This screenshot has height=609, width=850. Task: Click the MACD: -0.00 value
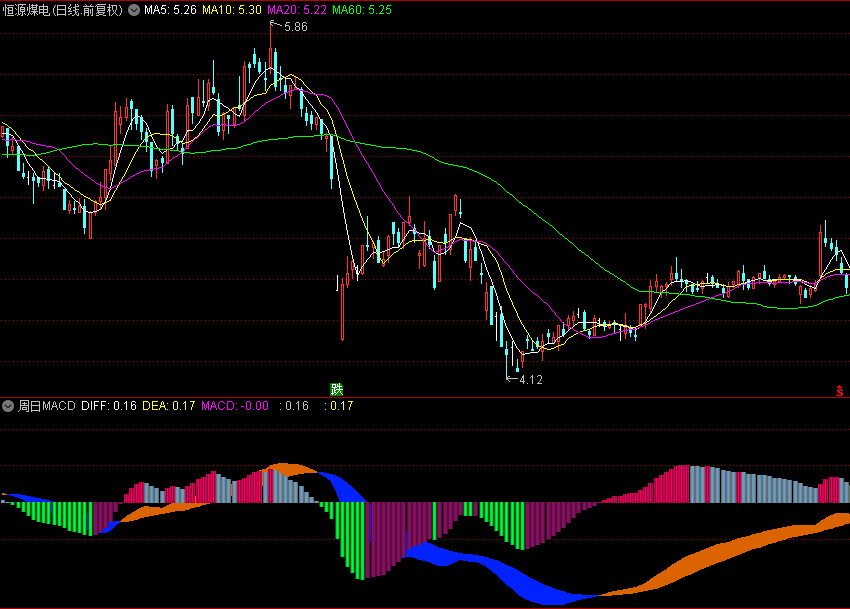click(235, 406)
